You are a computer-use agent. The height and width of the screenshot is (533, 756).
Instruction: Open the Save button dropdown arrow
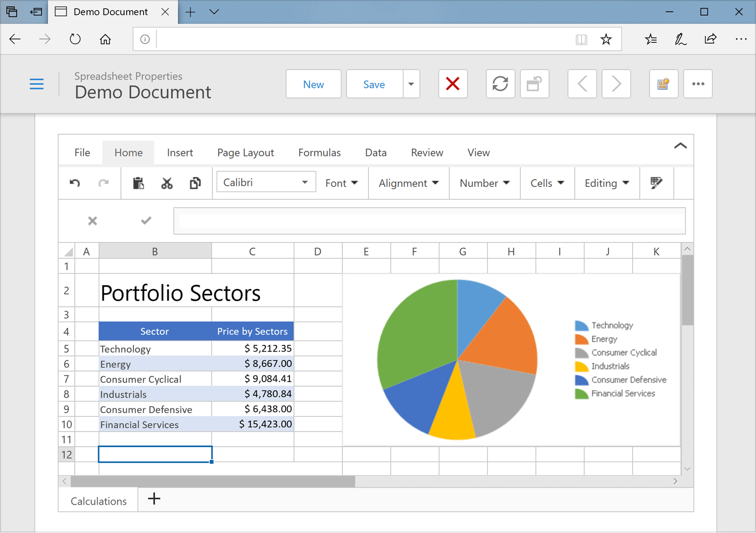click(411, 84)
